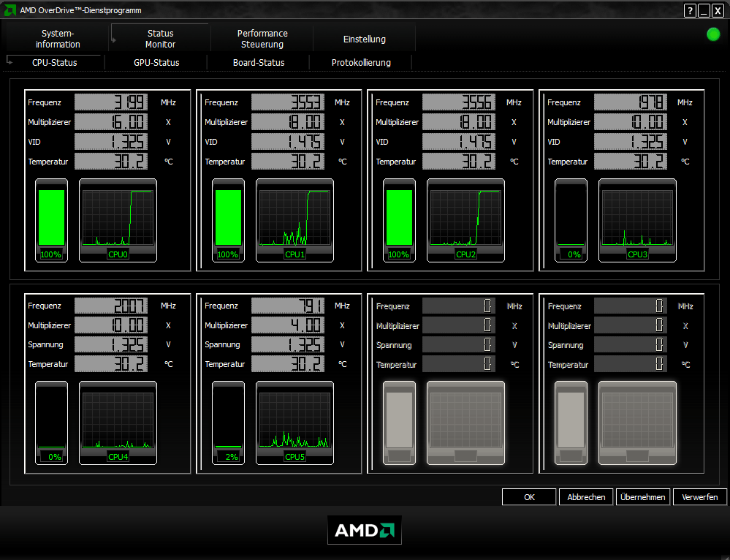
Task: Click the CPU5 2% load bar
Action: point(228,423)
